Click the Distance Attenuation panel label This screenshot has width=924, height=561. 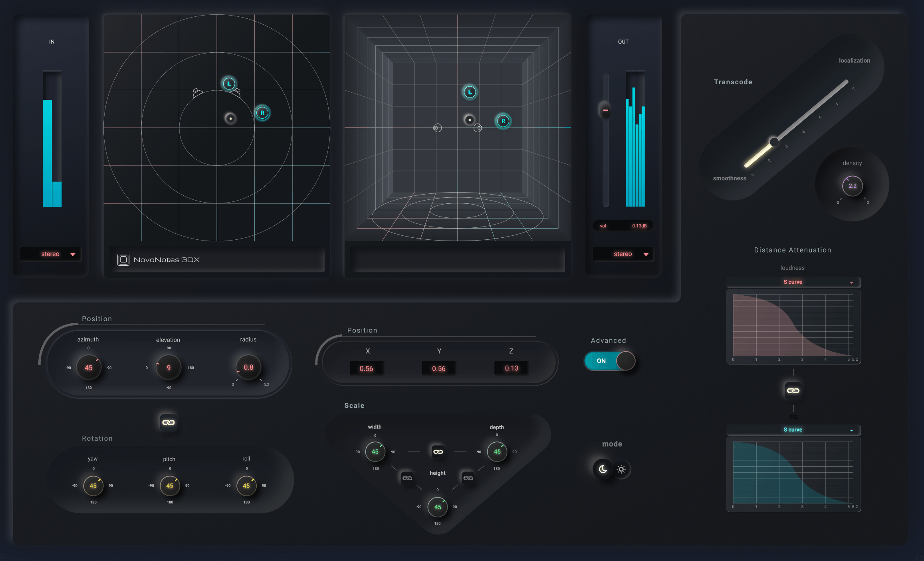point(791,250)
